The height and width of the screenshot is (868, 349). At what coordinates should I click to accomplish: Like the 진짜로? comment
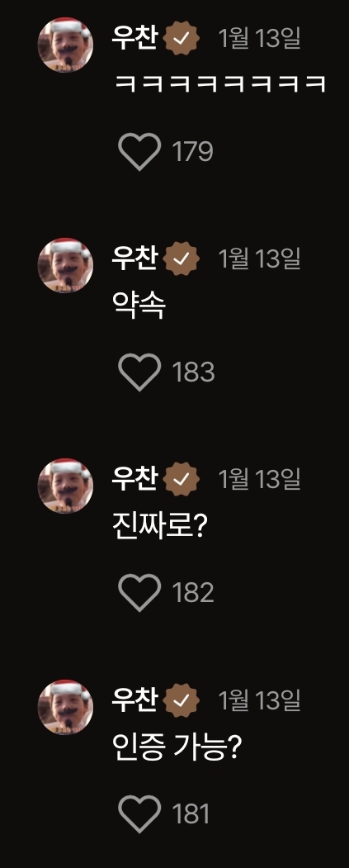(139, 592)
